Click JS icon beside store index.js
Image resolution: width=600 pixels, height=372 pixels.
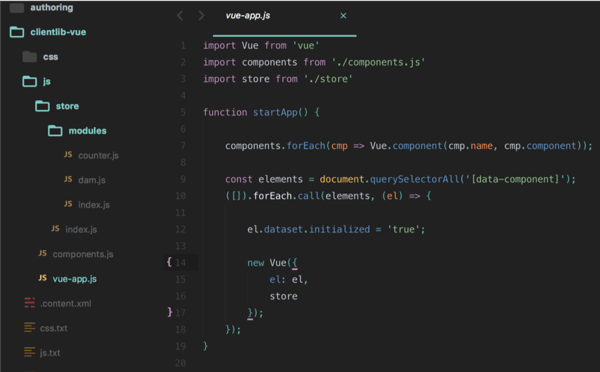(x=55, y=228)
